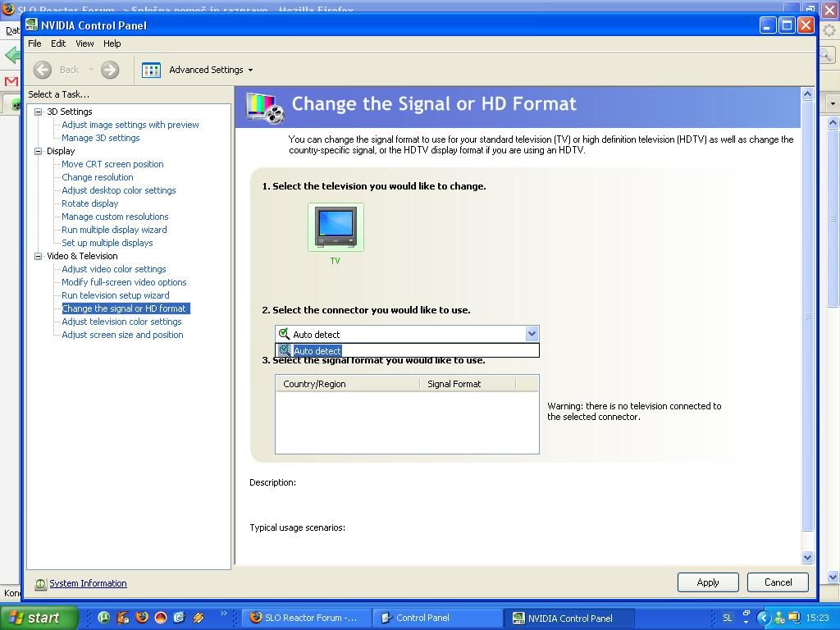Click the Windows start button
This screenshot has height=630, width=840.
point(39,618)
